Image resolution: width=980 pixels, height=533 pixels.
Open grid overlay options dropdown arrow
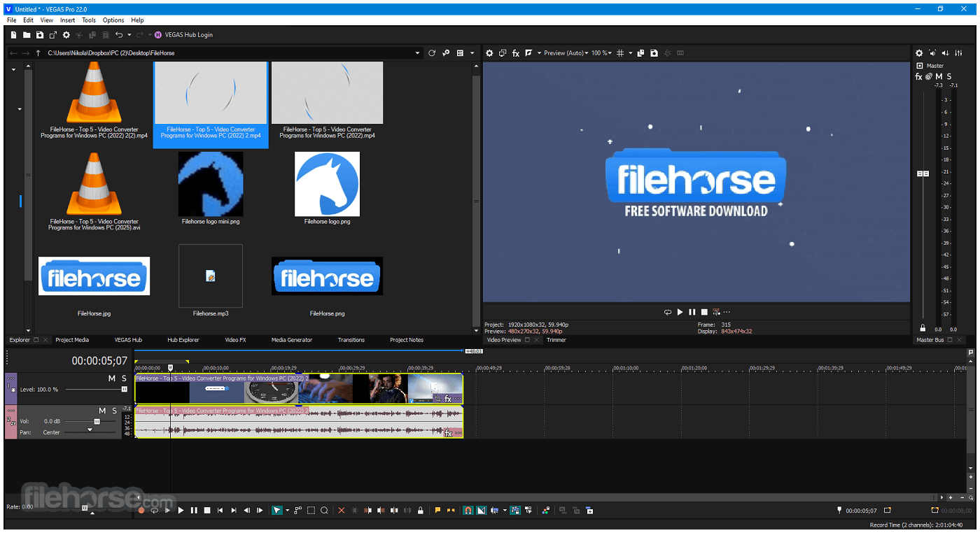[x=630, y=53]
